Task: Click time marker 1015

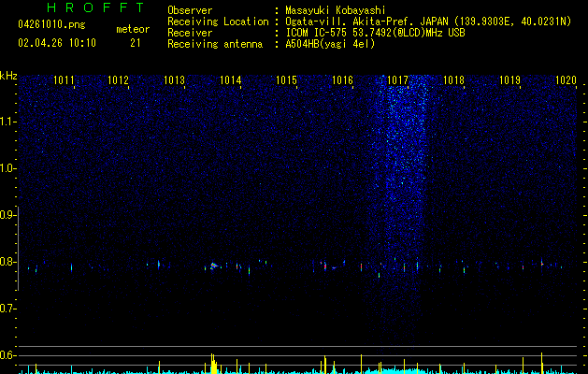Action: pos(286,80)
